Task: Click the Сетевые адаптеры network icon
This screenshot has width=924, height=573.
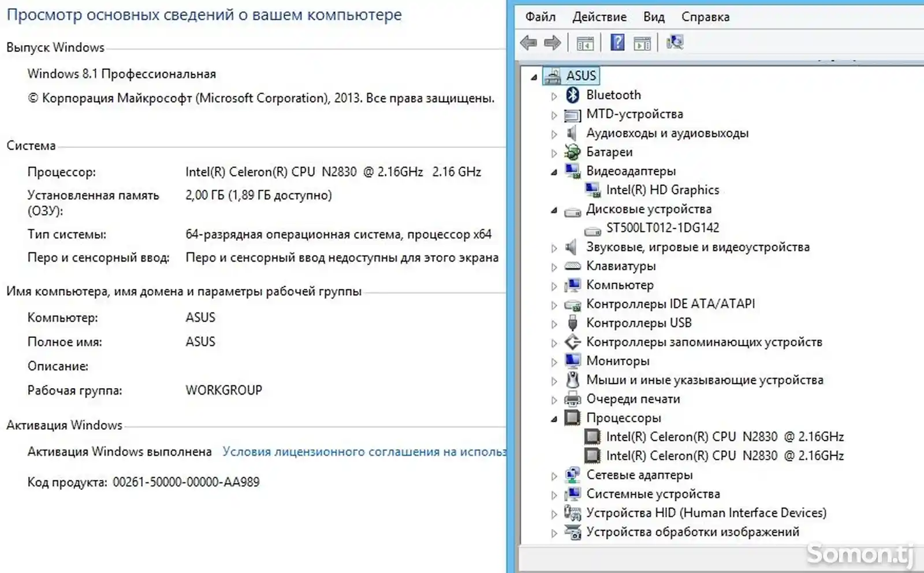Action: click(572, 475)
